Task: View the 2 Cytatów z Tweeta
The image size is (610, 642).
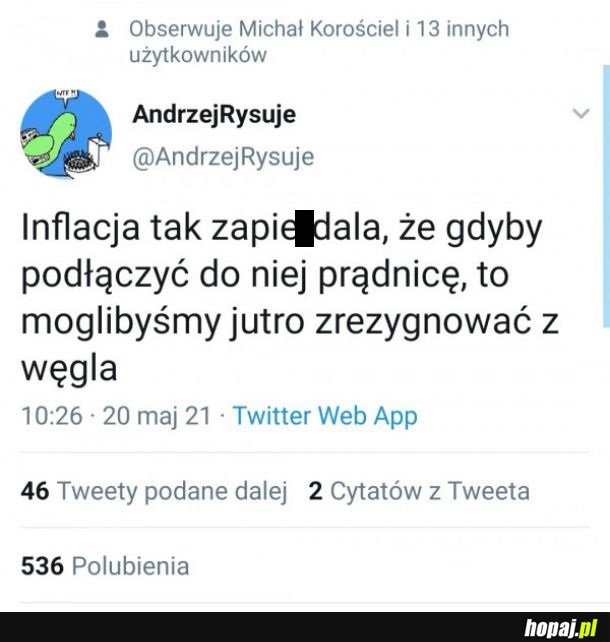Action: pos(419,491)
